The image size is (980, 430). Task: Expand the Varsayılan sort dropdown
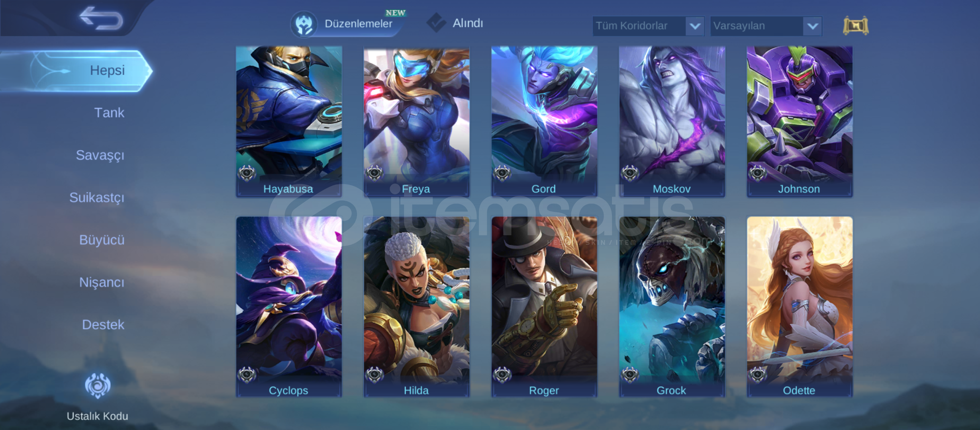[x=766, y=26]
